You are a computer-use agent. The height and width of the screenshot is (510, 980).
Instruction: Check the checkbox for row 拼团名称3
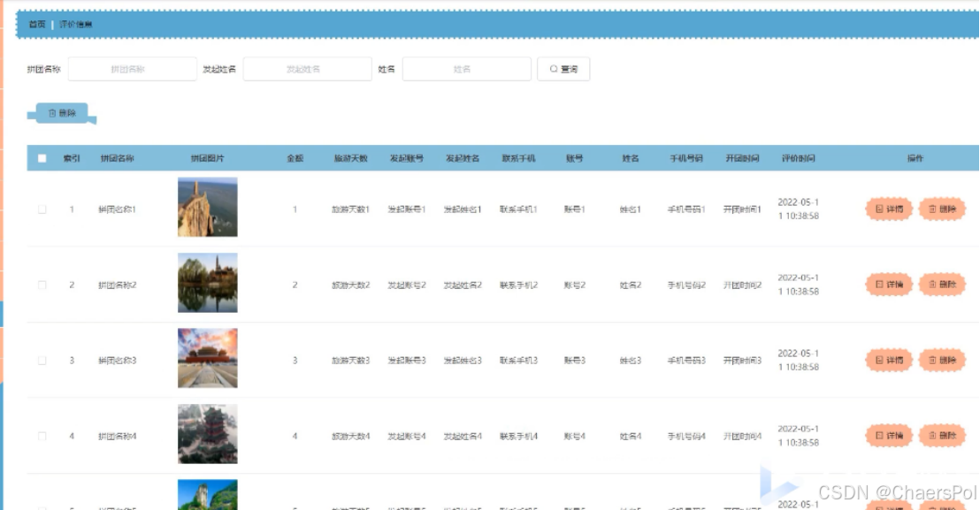tap(42, 361)
